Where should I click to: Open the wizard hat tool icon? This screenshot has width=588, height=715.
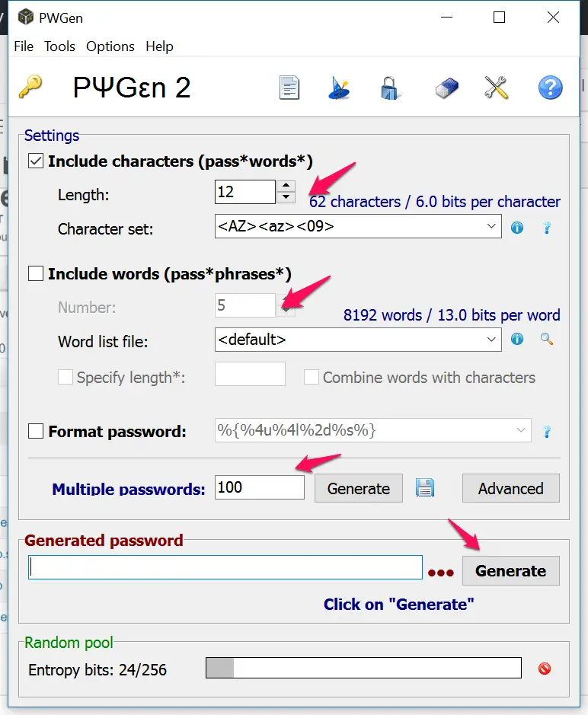pos(339,88)
